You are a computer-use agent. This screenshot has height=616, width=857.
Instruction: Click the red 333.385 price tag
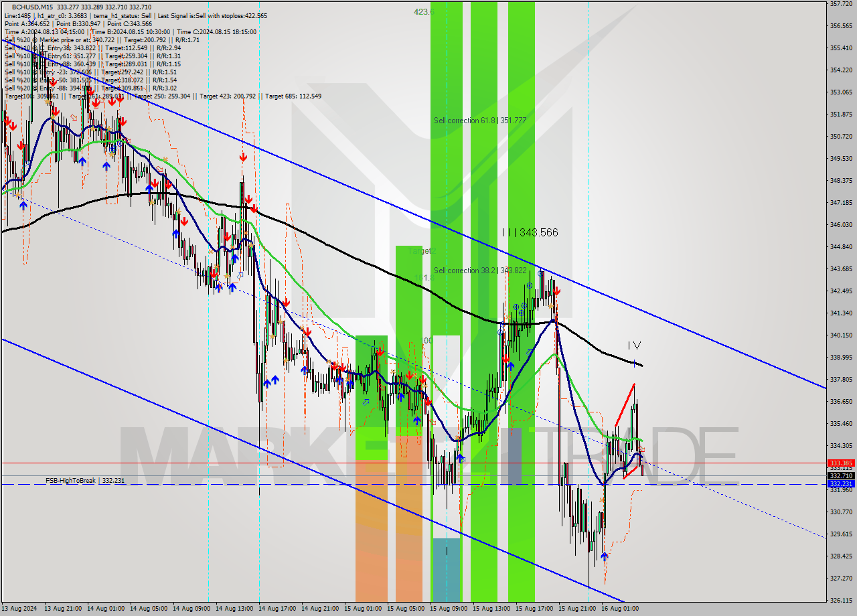[x=840, y=463]
